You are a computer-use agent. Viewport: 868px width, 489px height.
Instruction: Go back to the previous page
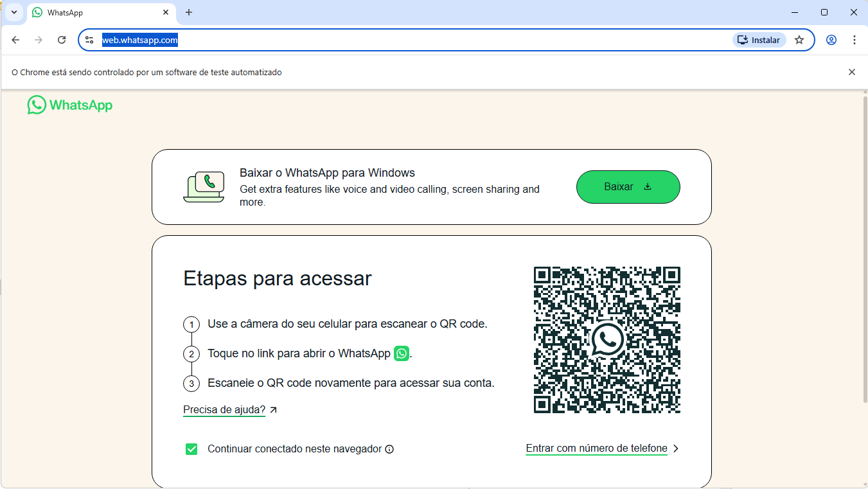pos(15,40)
